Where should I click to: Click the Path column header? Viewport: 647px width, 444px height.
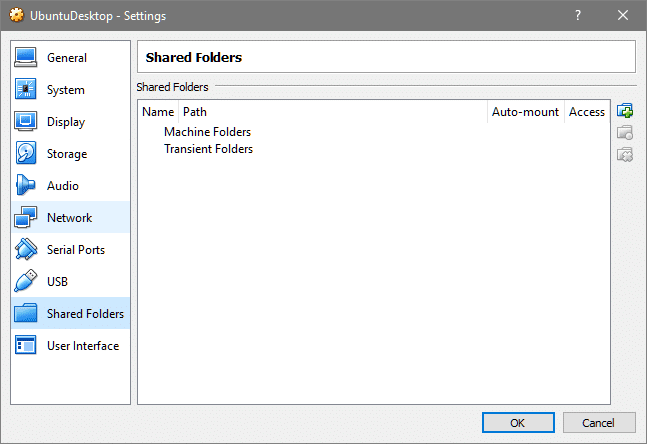point(195,112)
